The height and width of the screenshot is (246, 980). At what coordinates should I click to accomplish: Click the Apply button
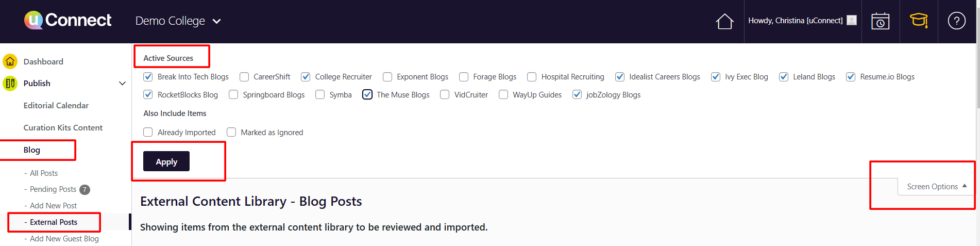pos(166,161)
